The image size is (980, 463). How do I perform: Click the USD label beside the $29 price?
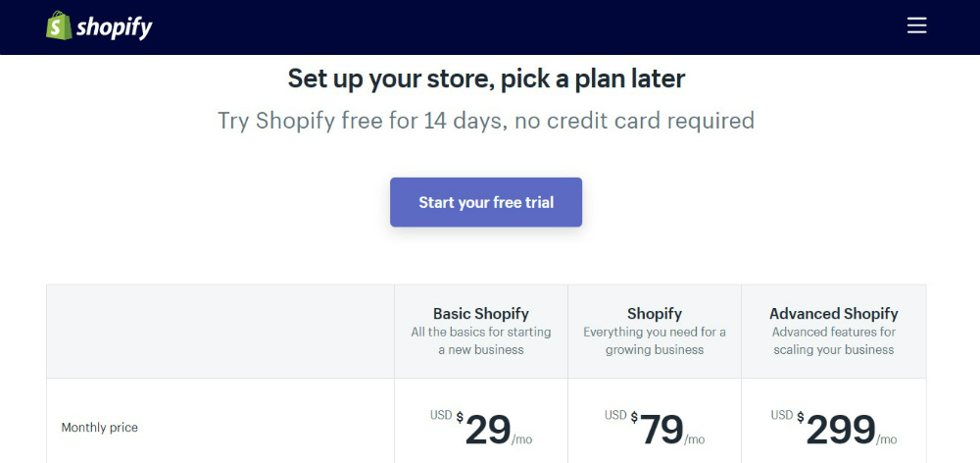tap(441, 415)
